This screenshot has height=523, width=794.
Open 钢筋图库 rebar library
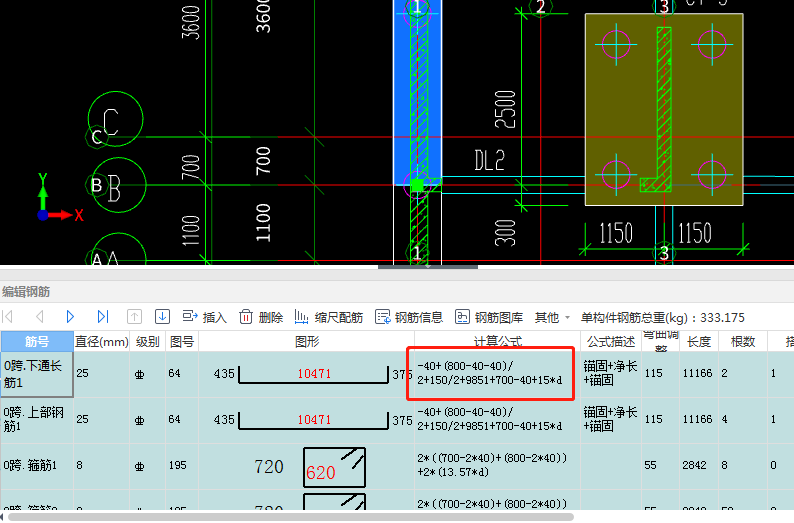click(x=489, y=317)
